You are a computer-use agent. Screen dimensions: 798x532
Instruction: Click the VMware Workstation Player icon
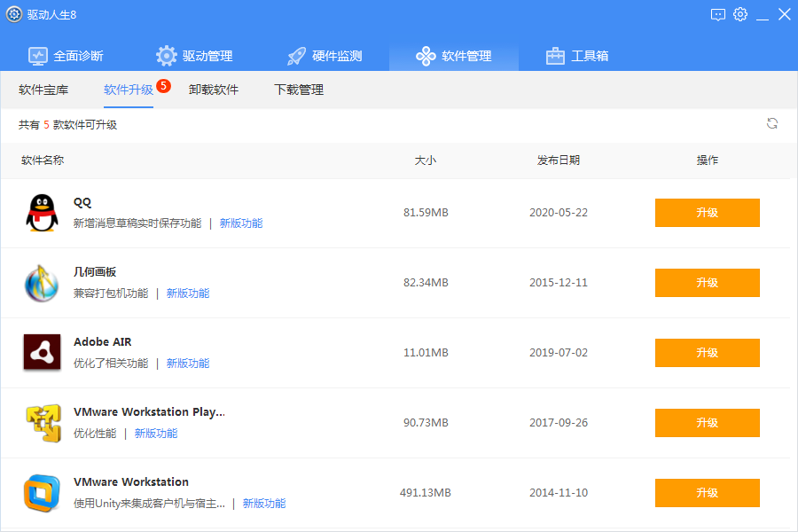coord(41,422)
